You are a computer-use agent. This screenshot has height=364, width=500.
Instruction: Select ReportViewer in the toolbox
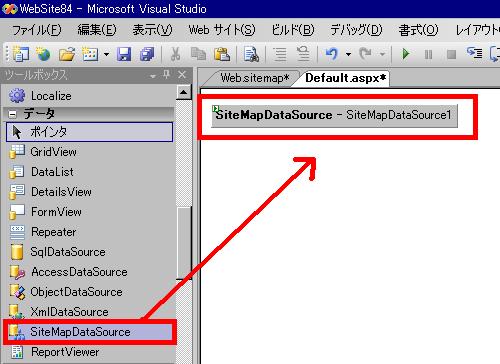click(x=89, y=352)
